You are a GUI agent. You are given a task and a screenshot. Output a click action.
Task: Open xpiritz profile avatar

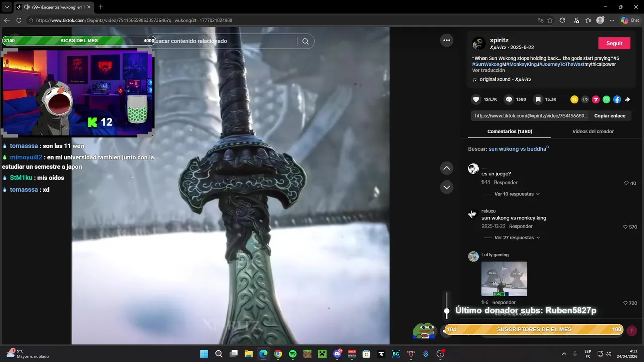tap(479, 43)
